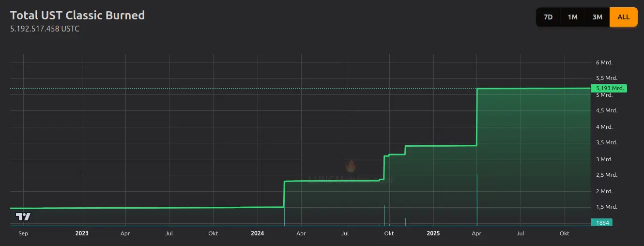
Task: Click the '2025' date axis label
Action: click(x=433, y=233)
